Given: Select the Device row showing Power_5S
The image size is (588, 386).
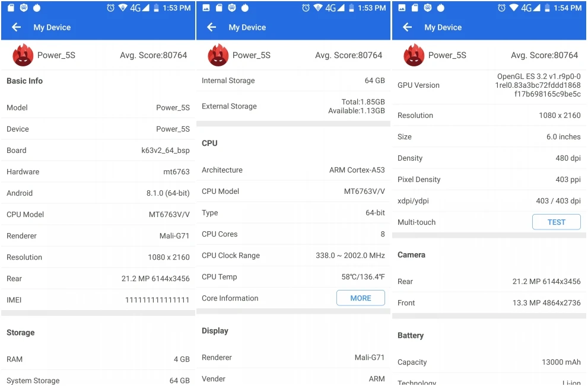Looking at the screenshot, I should tap(98, 129).
